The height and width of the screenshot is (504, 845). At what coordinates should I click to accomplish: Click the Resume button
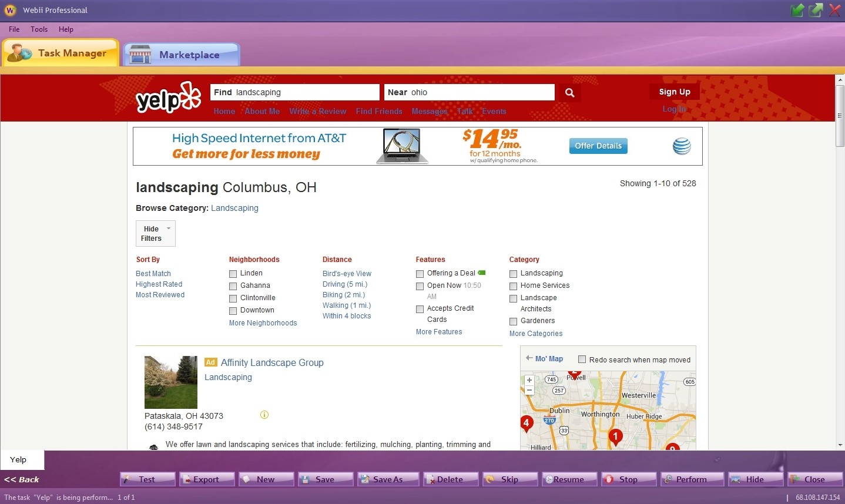pyautogui.click(x=569, y=479)
